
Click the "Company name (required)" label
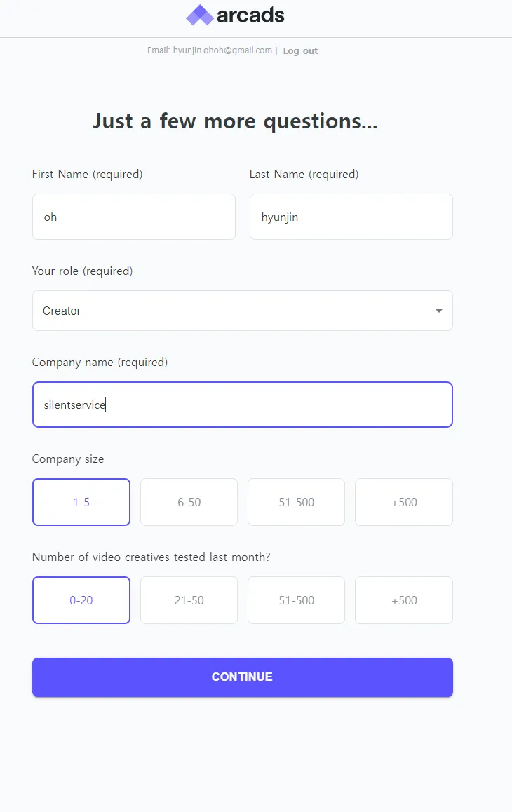point(100,363)
